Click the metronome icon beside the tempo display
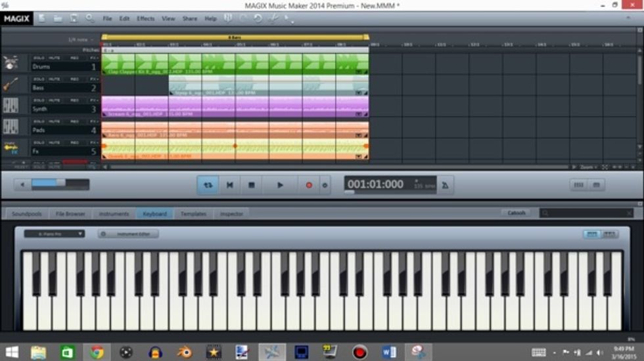This screenshot has height=361, width=644. 445,185
